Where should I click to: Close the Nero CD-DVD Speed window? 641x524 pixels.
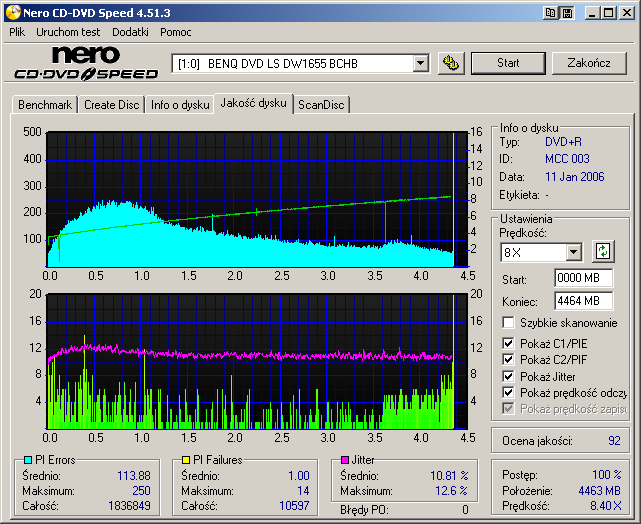coord(626,13)
